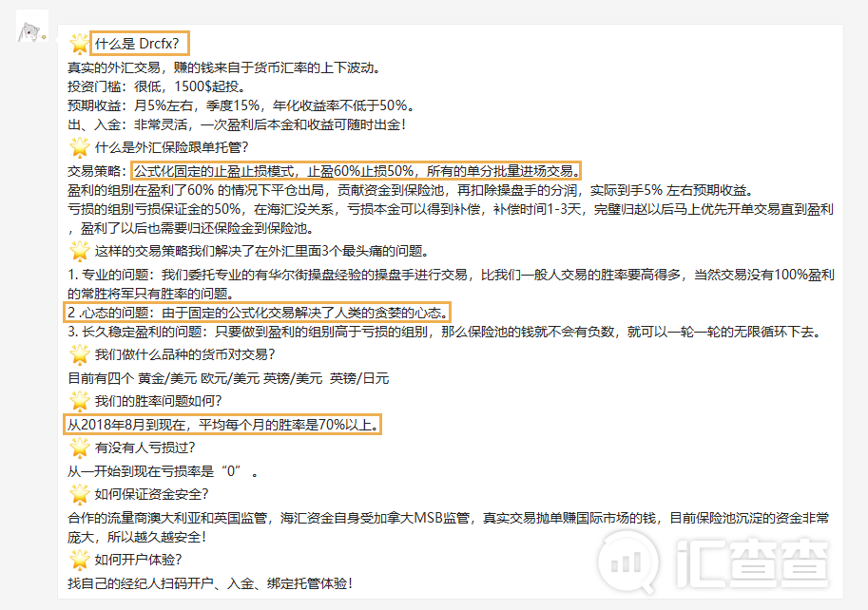The height and width of the screenshot is (610, 868).
Task: Click line 从2018年8月到现在,平均每个月的胜率
Action: coord(223,426)
